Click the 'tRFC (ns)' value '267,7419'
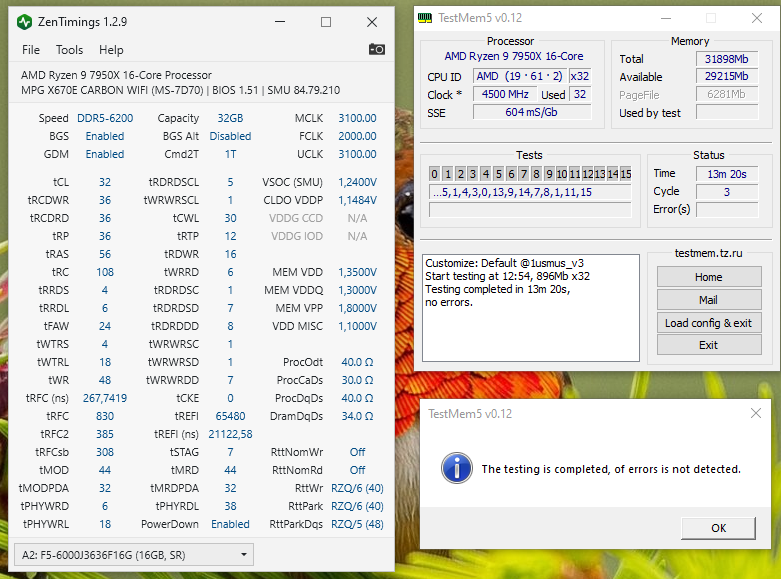Image resolution: width=781 pixels, height=579 pixels. pyautogui.click(x=105, y=398)
